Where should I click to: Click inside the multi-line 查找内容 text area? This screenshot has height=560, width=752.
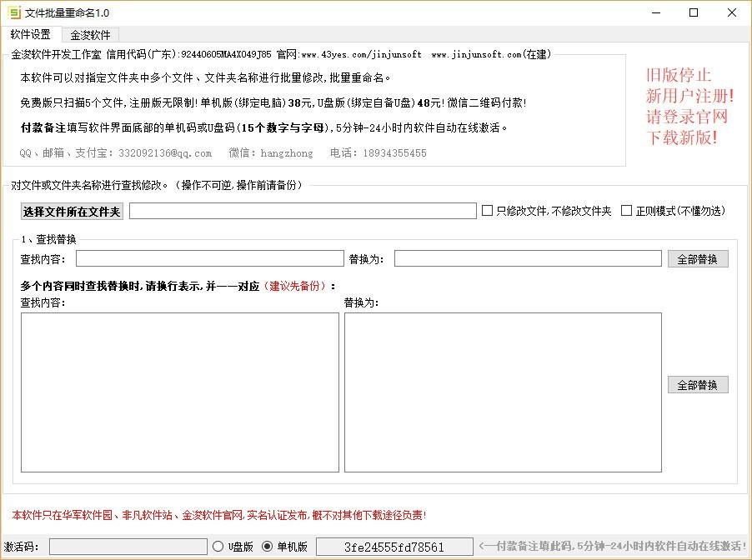pos(180,392)
